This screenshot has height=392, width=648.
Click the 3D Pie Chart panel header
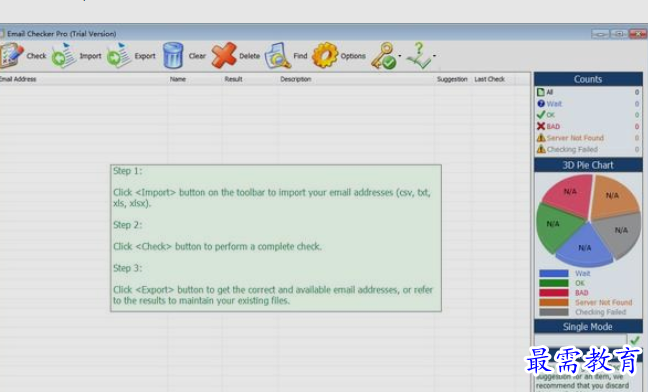(x=588, y=165)
